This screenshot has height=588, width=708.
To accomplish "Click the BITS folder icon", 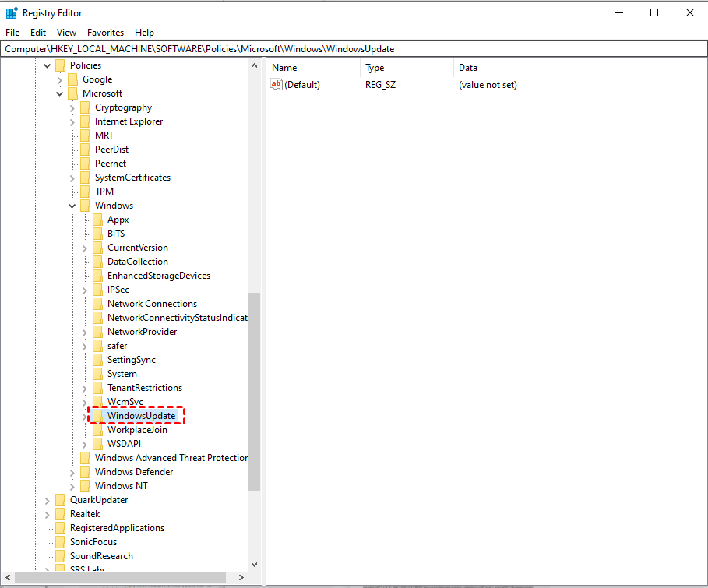I will click(x=97, y=234).
